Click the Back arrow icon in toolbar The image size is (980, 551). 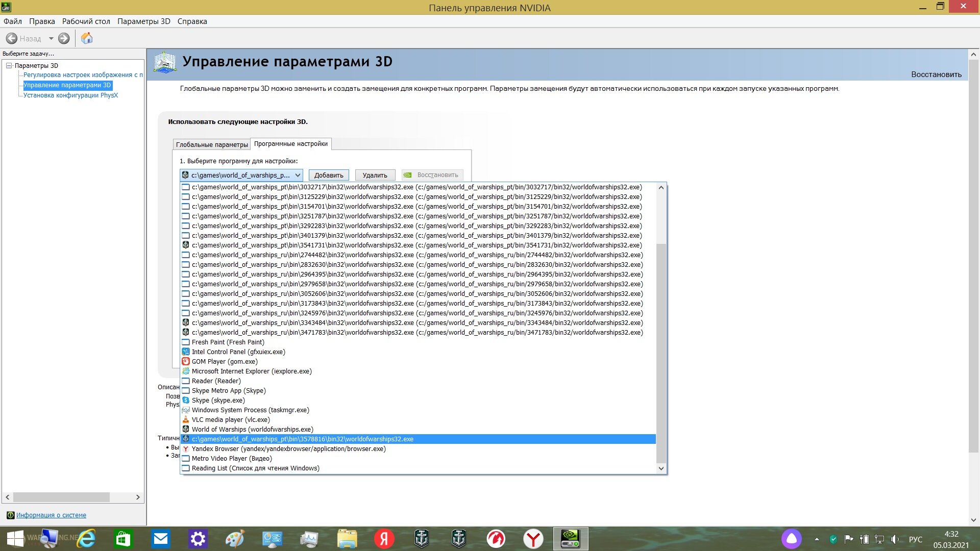point(11,38)
